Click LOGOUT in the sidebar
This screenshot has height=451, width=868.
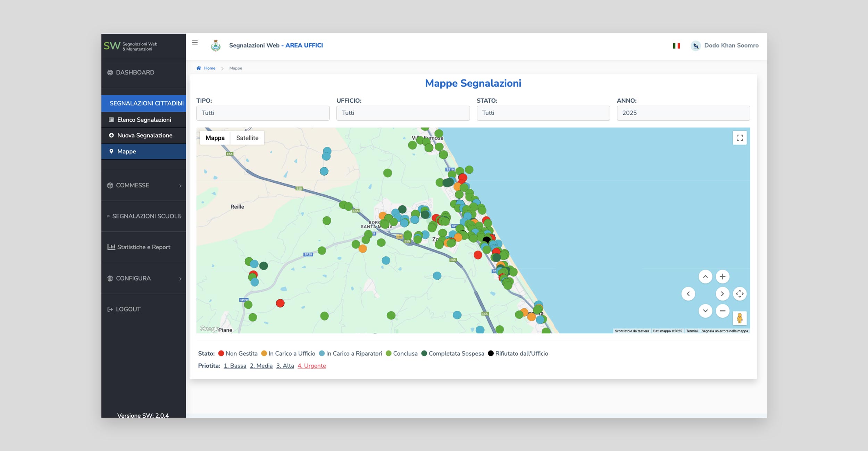point(128,309)
